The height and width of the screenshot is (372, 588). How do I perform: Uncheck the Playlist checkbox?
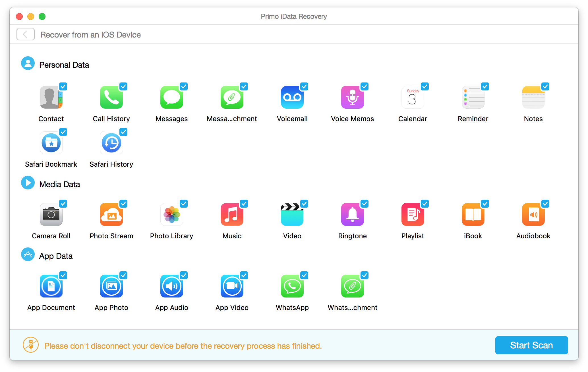[425, 204]
